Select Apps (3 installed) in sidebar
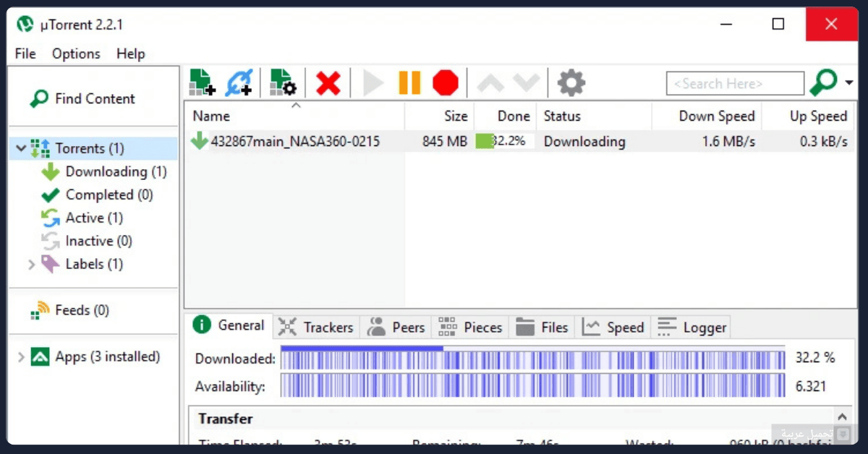The height and width of the screenshot is (454, 868). (x=108, y=356)
